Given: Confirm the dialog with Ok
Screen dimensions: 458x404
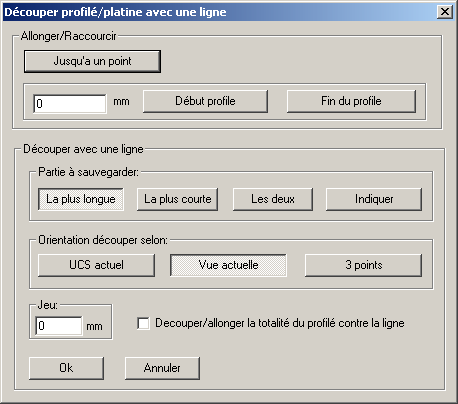Looking at the screenshot, I should pyautogui.click(x=66, y=368).
